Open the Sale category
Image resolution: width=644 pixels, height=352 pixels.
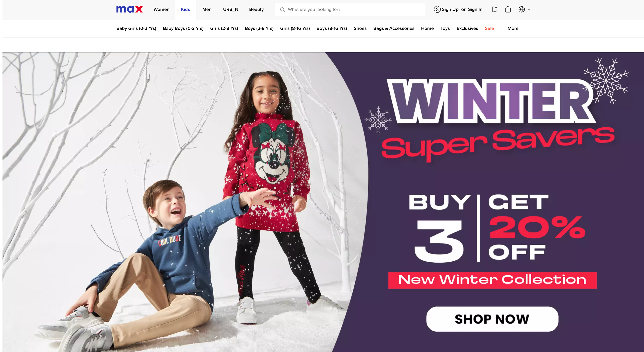pos(489,28)
